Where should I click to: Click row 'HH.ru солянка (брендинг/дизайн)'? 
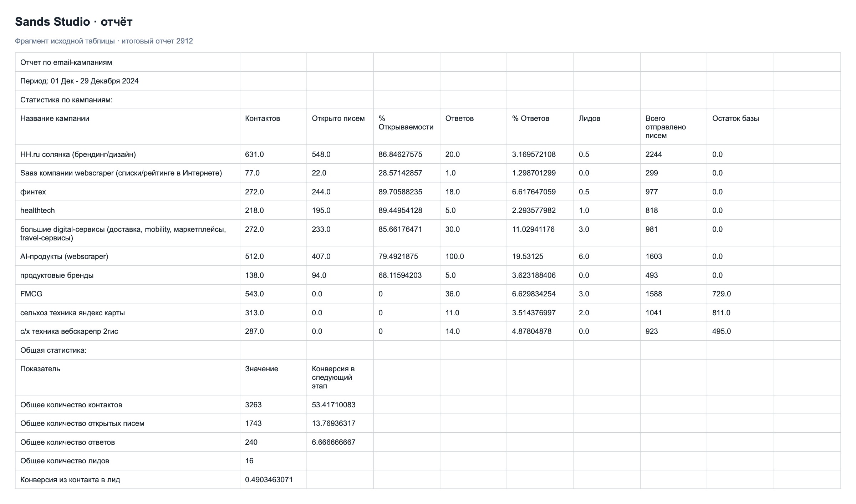point(428,154)
